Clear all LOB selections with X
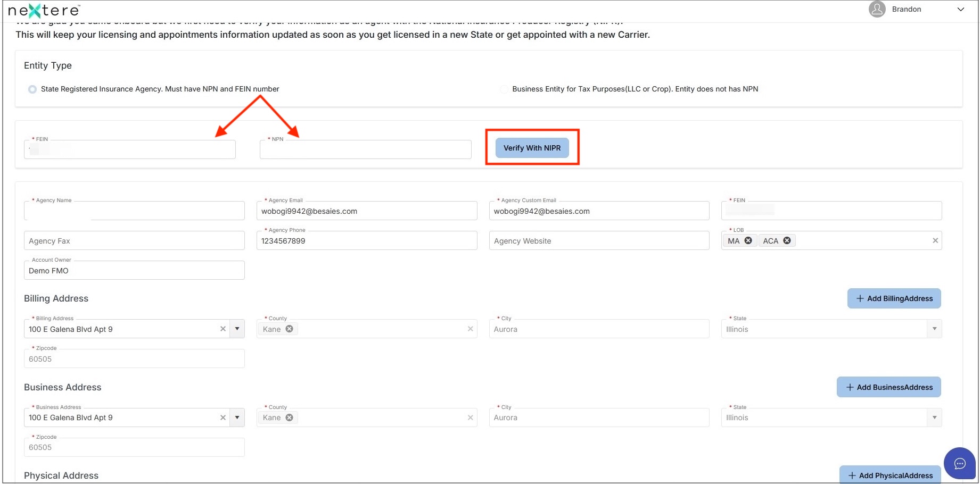 [935, 240]
